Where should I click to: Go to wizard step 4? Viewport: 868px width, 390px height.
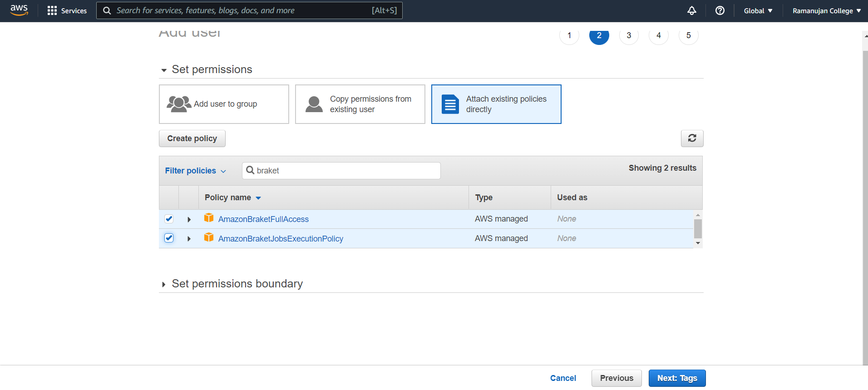(659, 35)
